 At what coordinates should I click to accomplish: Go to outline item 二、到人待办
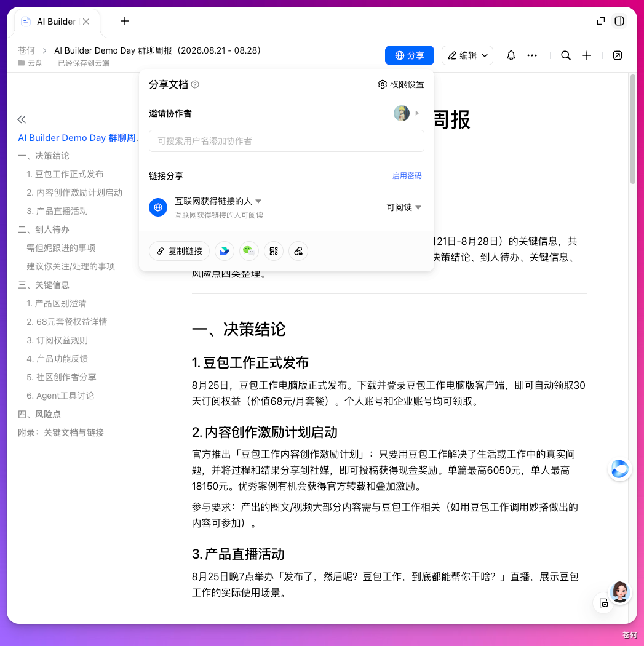pos(44,229)
